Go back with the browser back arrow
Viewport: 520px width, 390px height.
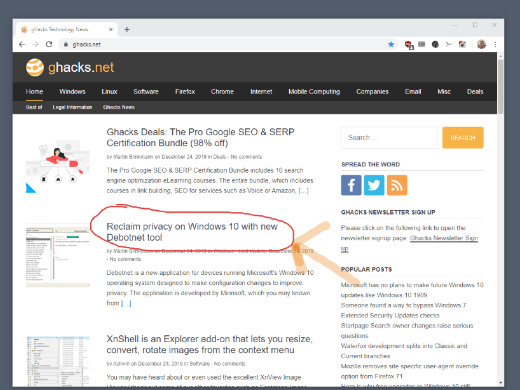tap(22, 44)
